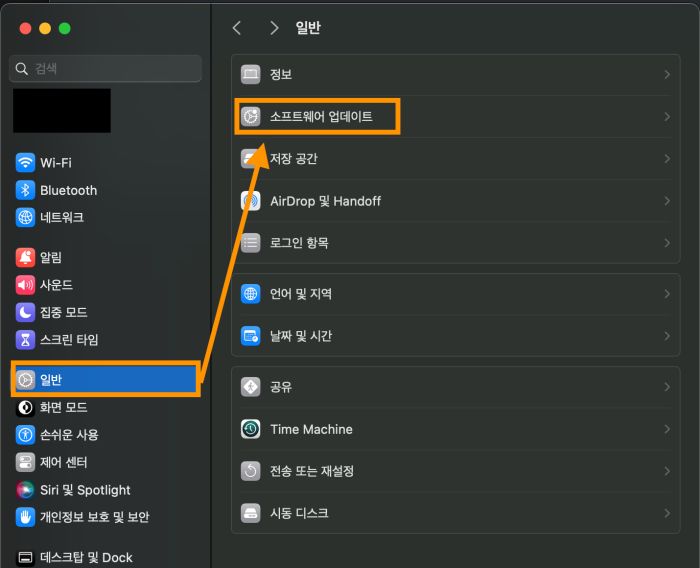
Task: Click the 데스크탑 및 Dock icon
Action: click(x=25, y=558)
